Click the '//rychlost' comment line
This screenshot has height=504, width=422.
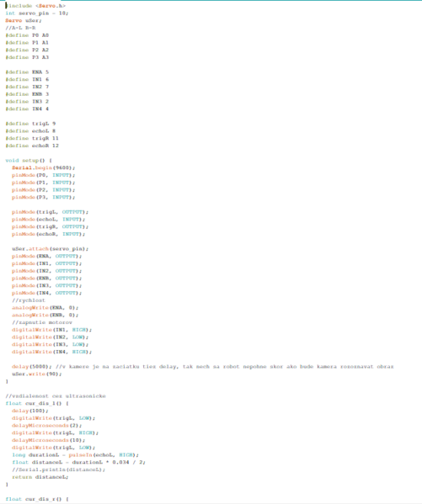click(x=29, y=300)
